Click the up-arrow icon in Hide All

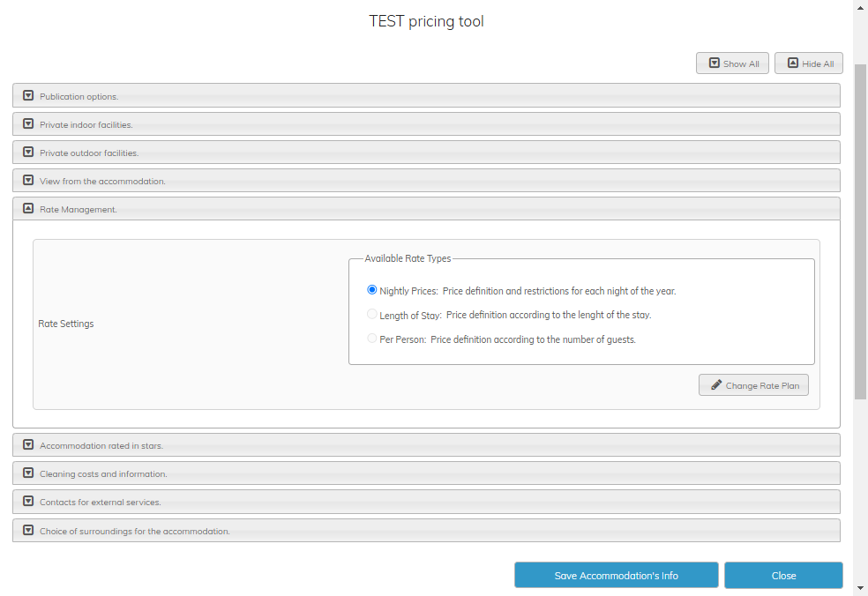[x=792, y=63]
